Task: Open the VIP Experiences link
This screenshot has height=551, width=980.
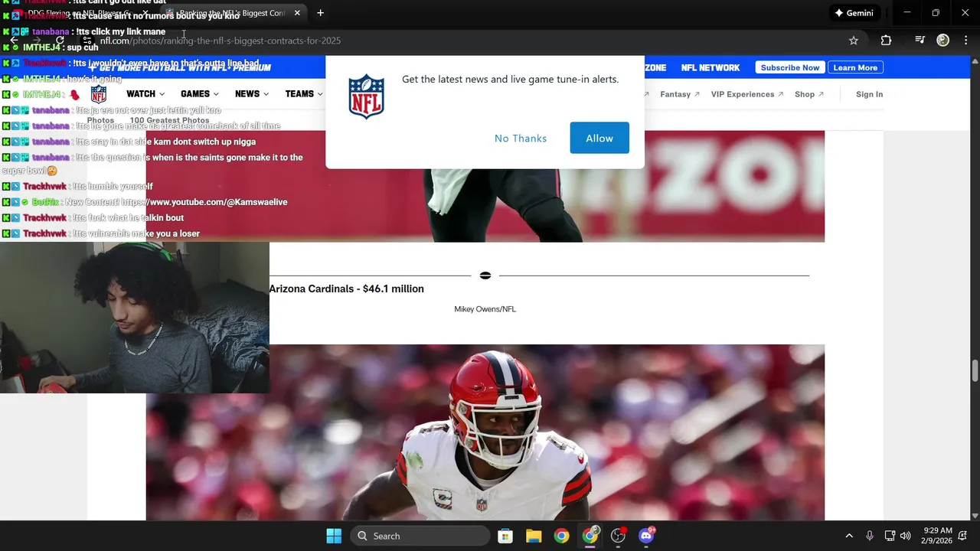Action: (x=747, y=94)
